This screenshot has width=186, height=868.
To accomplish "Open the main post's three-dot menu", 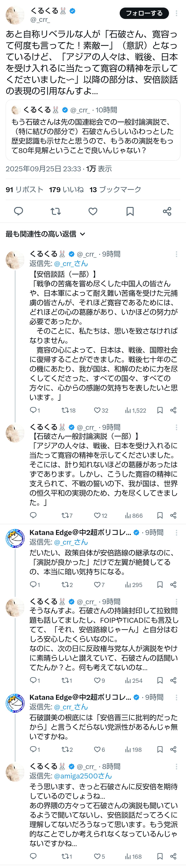I will [176, 13].
